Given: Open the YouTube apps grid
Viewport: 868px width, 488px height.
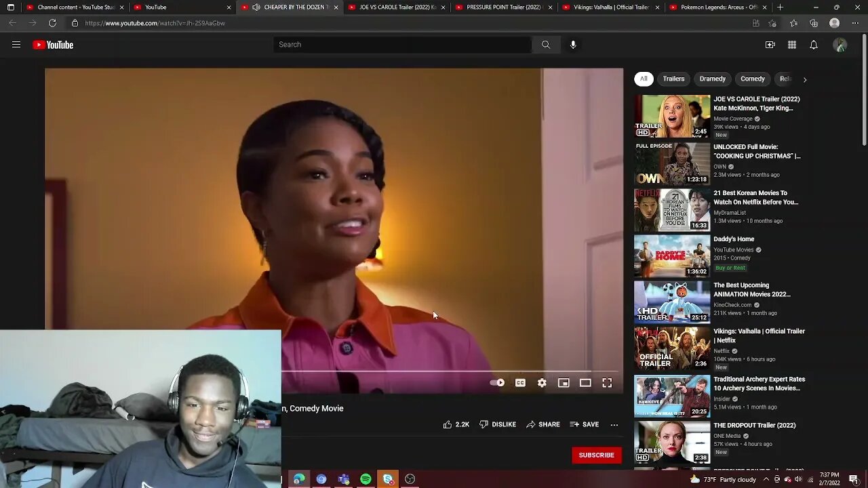Looking at the screenshot, I should pos(792,45).
